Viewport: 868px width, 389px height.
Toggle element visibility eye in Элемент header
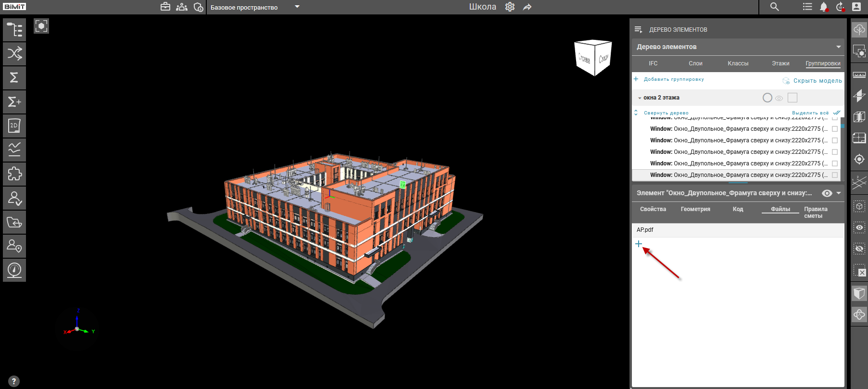[x=827, y=193]
